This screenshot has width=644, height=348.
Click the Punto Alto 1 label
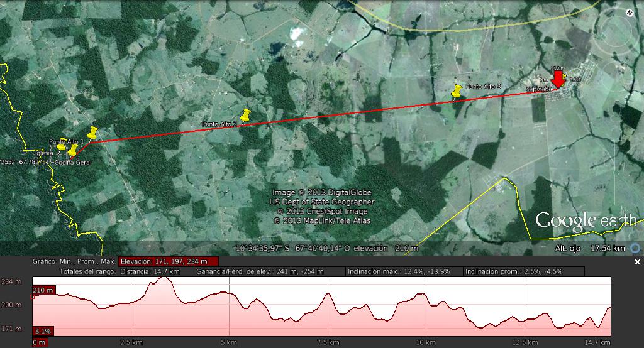pyautogui.click(x=67, y=141)
